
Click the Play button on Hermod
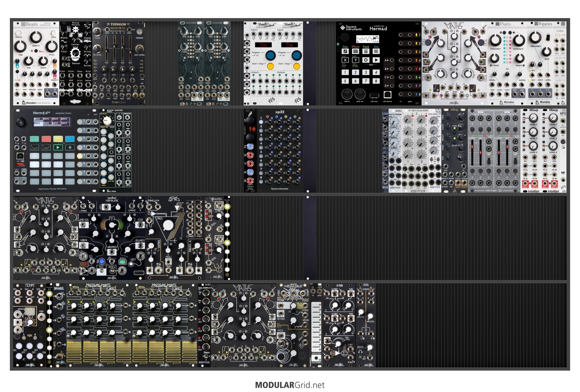tap(376, 60)
